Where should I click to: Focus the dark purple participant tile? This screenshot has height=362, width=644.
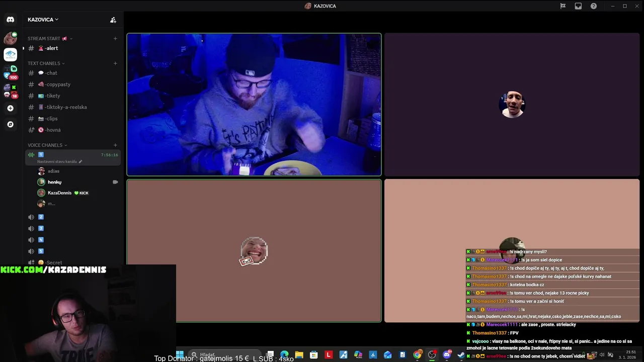512,105
